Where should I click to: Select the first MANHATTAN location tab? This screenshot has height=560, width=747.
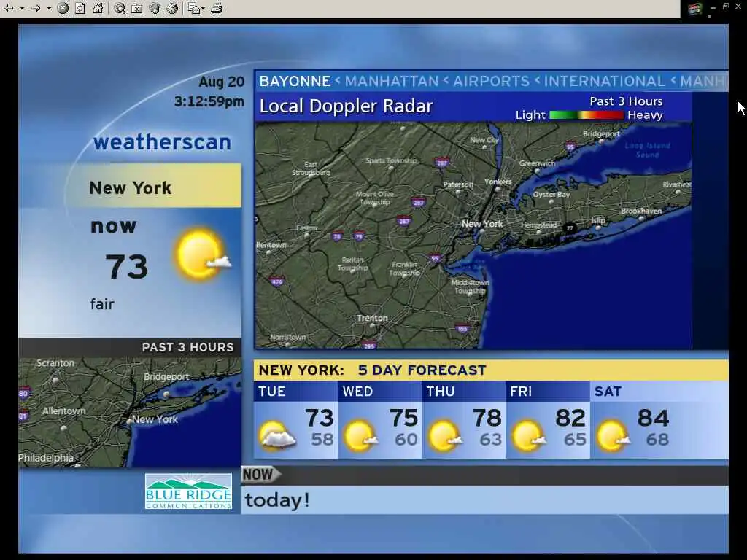[x=391, y=82]
